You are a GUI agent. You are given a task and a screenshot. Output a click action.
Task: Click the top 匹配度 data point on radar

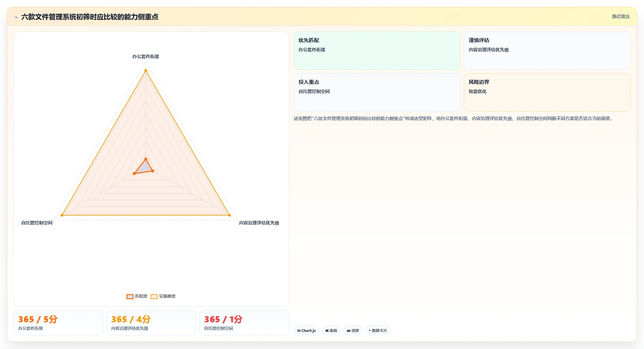click(x=146, y=159)
